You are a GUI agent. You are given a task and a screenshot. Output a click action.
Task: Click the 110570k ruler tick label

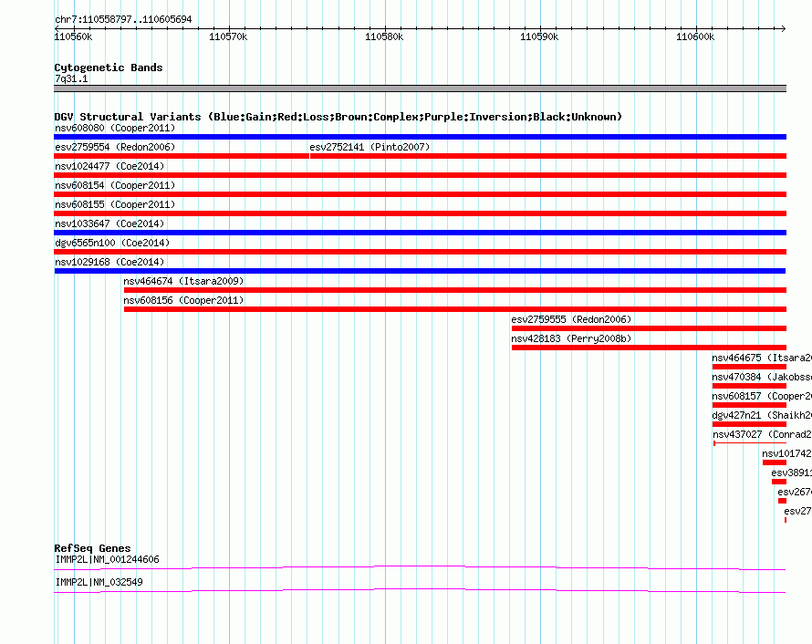(228, 36)
